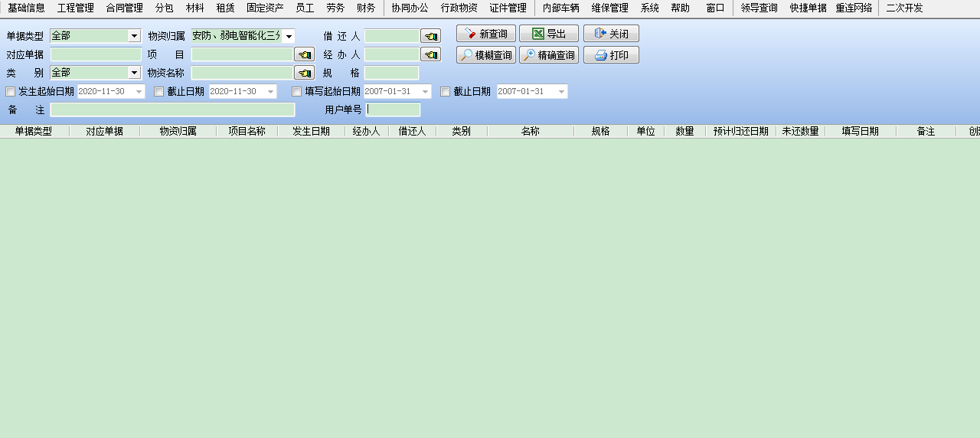Open 发生起始日期 date picker dropdown
The width and height of the screenshot is (980, 438).
(x=139, y=92)
